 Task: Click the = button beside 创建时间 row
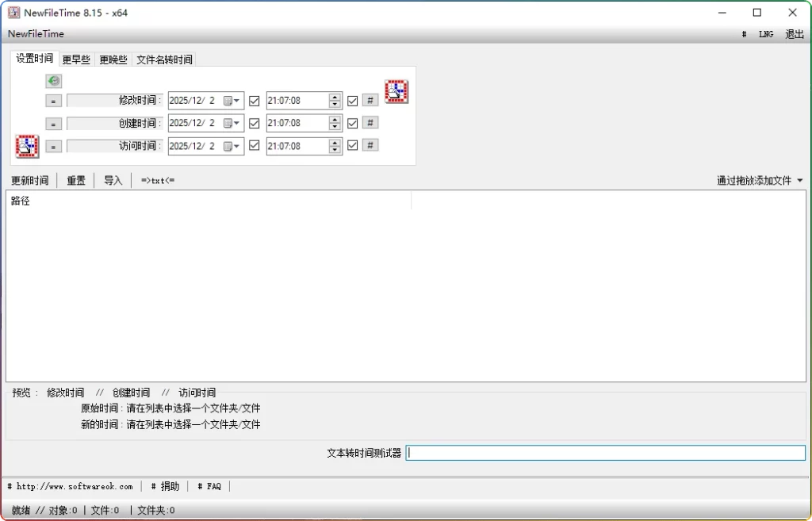pos(52,123)
